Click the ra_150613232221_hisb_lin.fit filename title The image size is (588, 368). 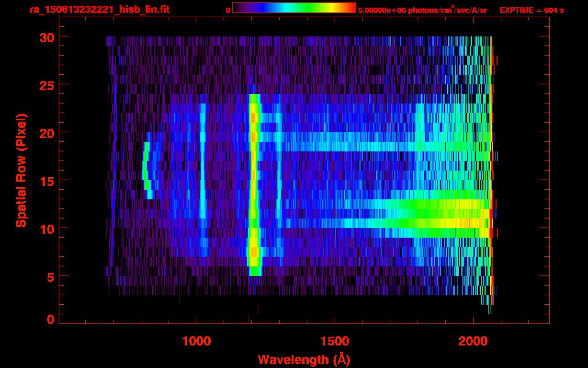[x=99, y=10]
